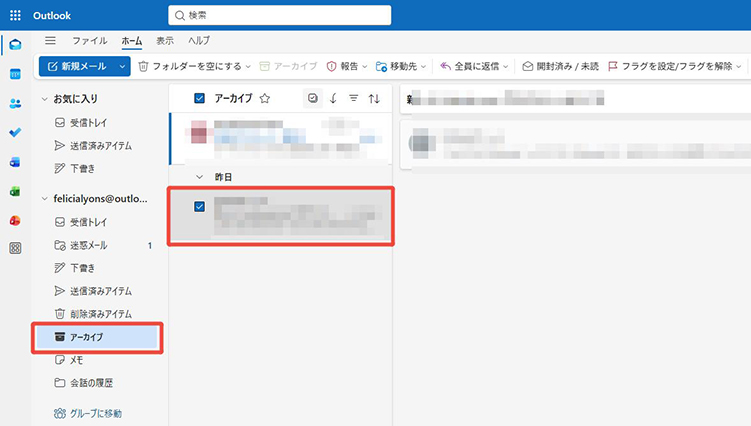Toggle the hamburger navigation pane button

pos(50,41)
